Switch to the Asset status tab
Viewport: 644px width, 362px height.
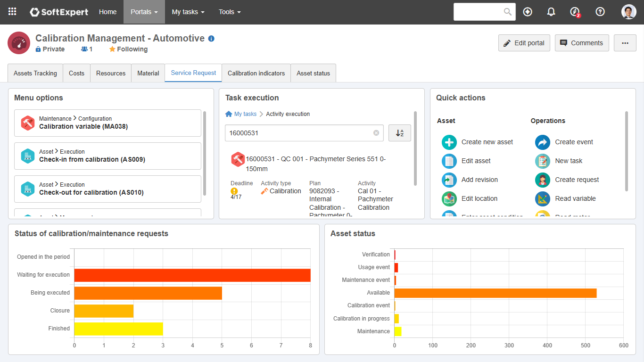(313, 73)
